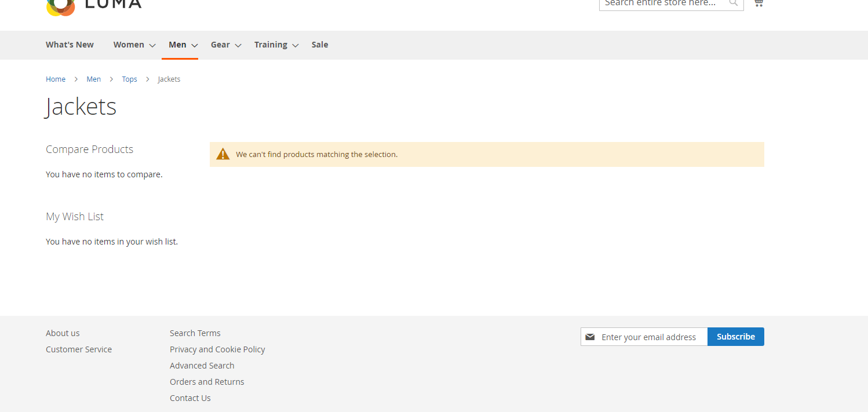Click the breadcrumb chevron after Home
This screenshot has width=868, height=412.
(75, 79)
